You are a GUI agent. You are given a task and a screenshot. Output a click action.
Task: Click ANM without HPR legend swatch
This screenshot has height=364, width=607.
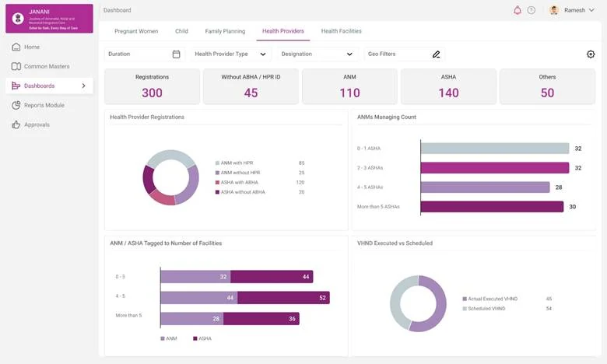coord(217,173)
